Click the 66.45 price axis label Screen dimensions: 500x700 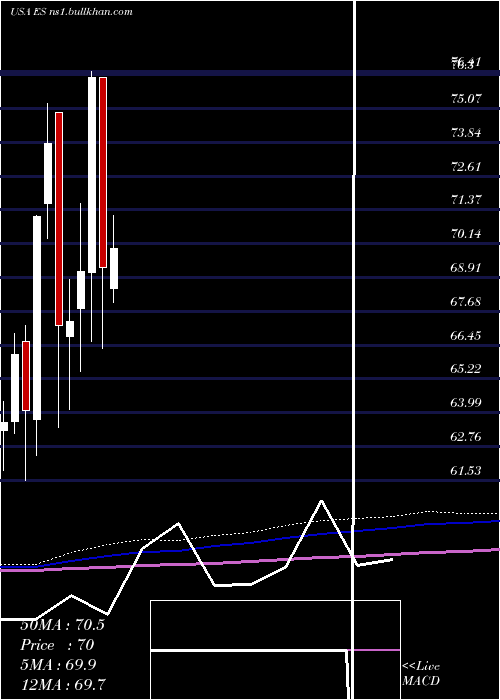coord(467,336)
